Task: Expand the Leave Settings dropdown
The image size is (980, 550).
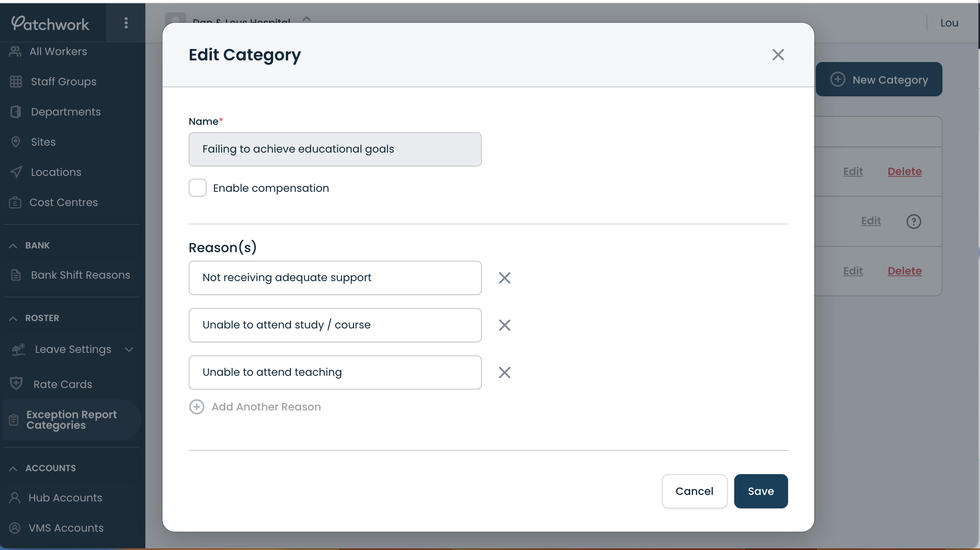Action: click(129, 350)
